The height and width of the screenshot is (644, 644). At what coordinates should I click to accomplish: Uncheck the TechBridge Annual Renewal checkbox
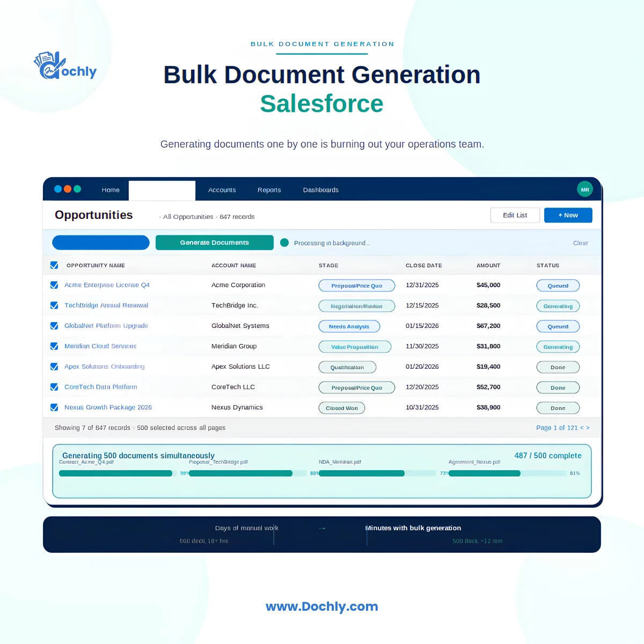(54, 305)
